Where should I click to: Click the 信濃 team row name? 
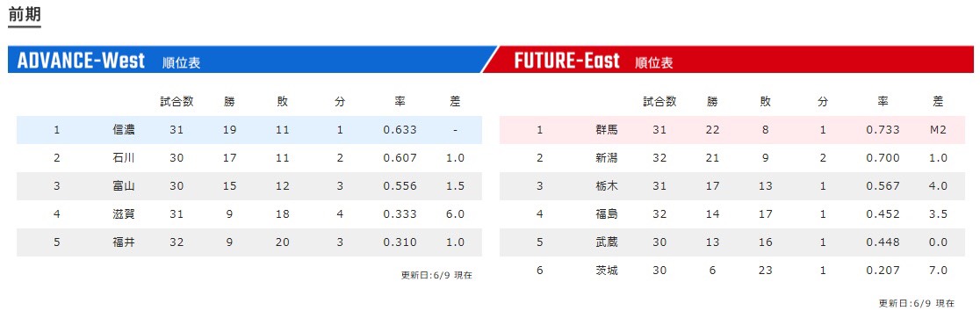124,130
